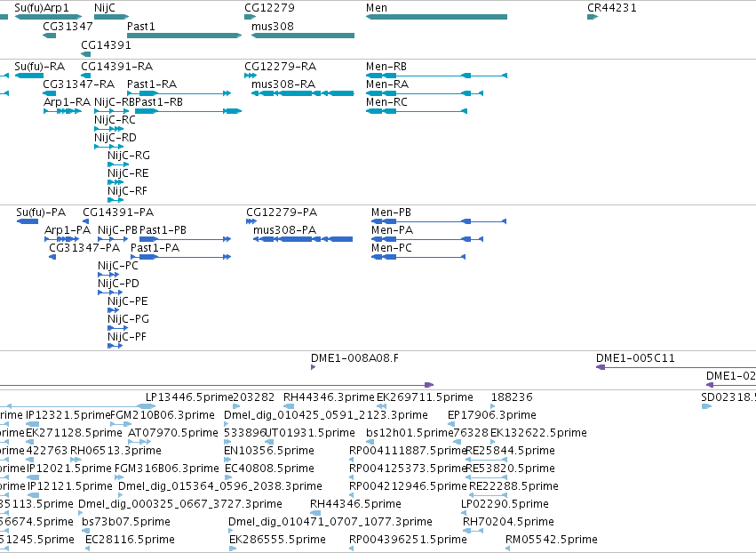756x553 pixels.
Task: Select the CG12279-RA transcript label
Action: point(280,66)
